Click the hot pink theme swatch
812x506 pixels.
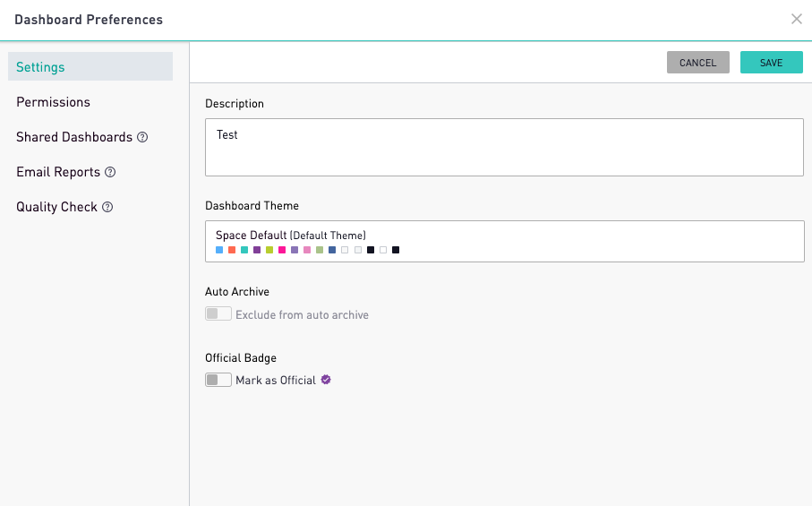coord(282,250)
